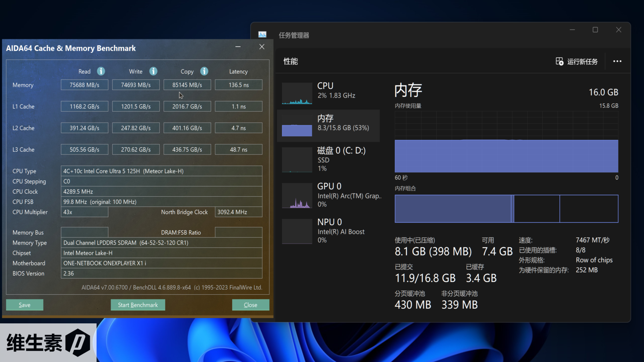Screen dimensions: 644x362
Task: Click the CPU Type value field
Action: pyautogui.click(x=161, y=171)
